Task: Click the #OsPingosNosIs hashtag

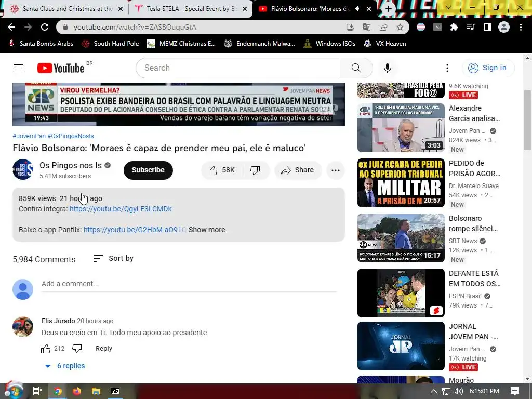Action: point(71,136)
